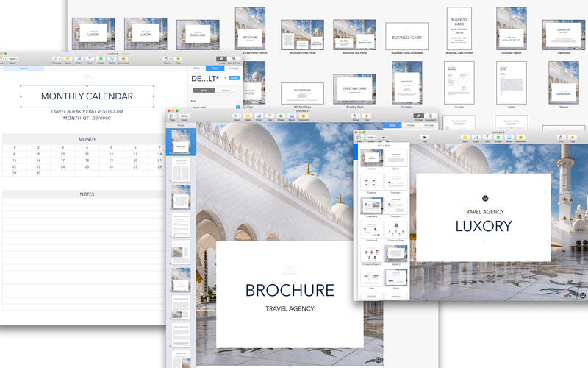Insert Table in Keynote Luxory window
This screenshot has height=368, width=588.
465,138
